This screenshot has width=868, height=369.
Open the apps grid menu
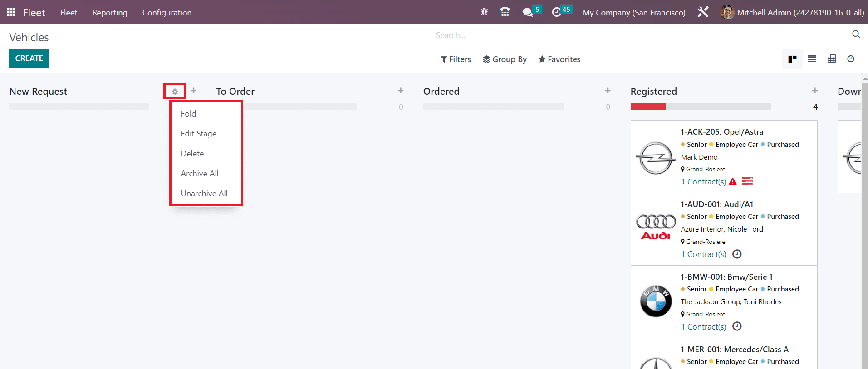(11, 12)
